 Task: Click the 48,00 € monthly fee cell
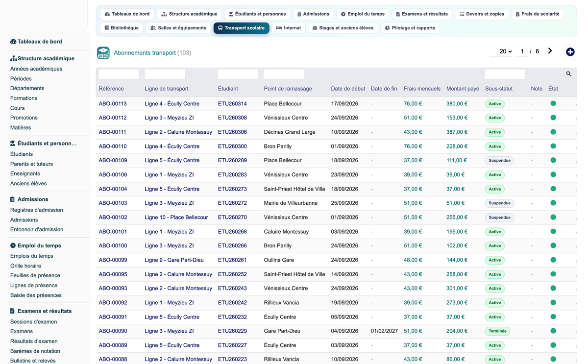[x=413, y=260]
